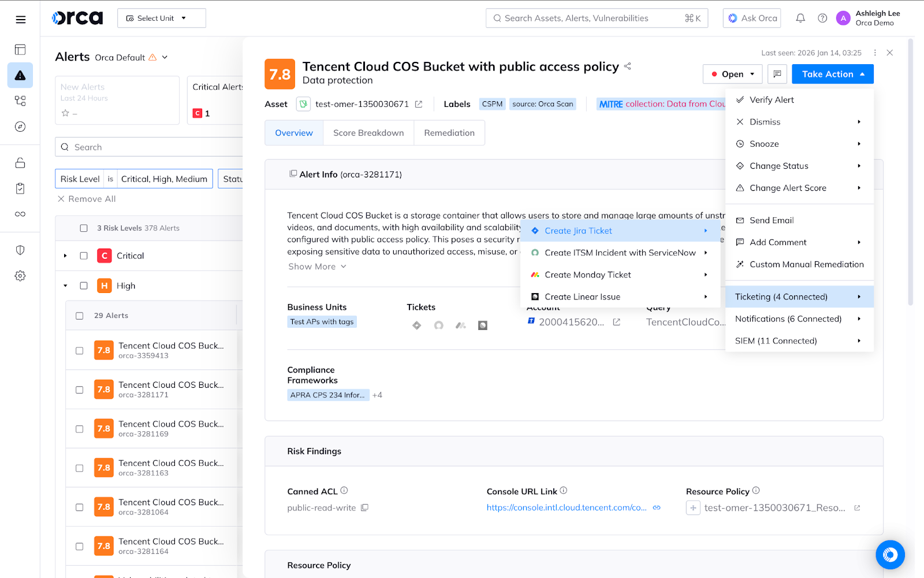Viewport: 924px width, 578px height.
Task: Expand the Critical alerts tree row
Action: [x=65, y=255]
